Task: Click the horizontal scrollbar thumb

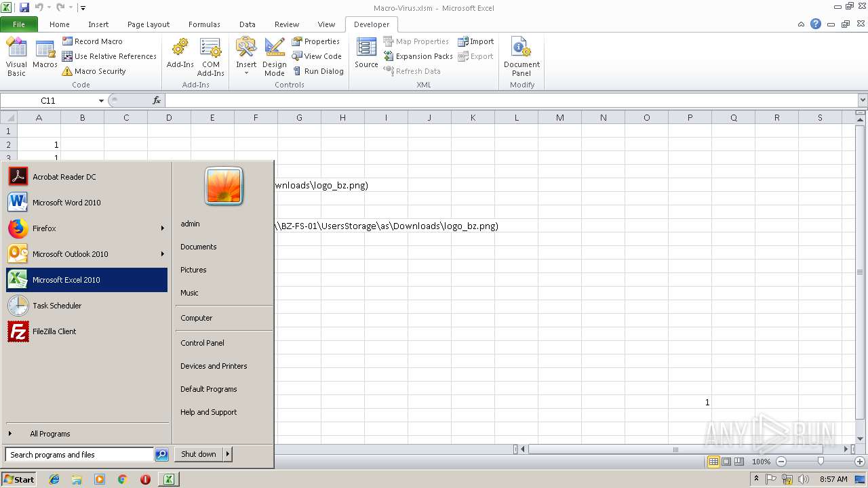Action: click(x=675, y=449)
